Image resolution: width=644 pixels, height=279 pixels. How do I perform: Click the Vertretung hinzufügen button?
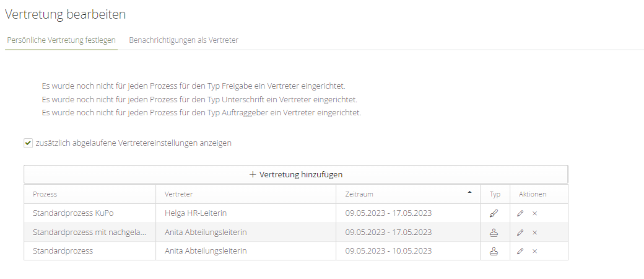point(295,175)
